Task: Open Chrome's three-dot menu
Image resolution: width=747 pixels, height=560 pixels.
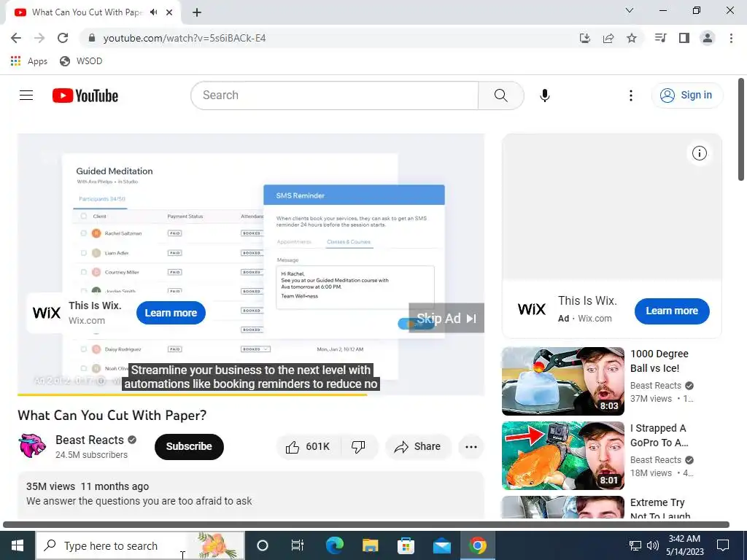Action: click(731, 38)
